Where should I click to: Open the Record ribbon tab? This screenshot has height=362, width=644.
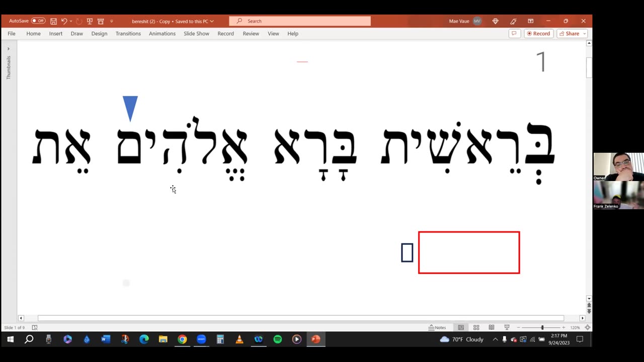(225, 34)
